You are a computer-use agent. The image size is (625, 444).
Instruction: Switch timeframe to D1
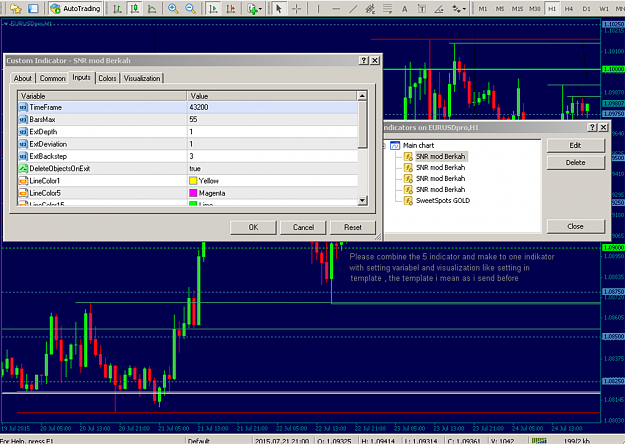(586, 8)
